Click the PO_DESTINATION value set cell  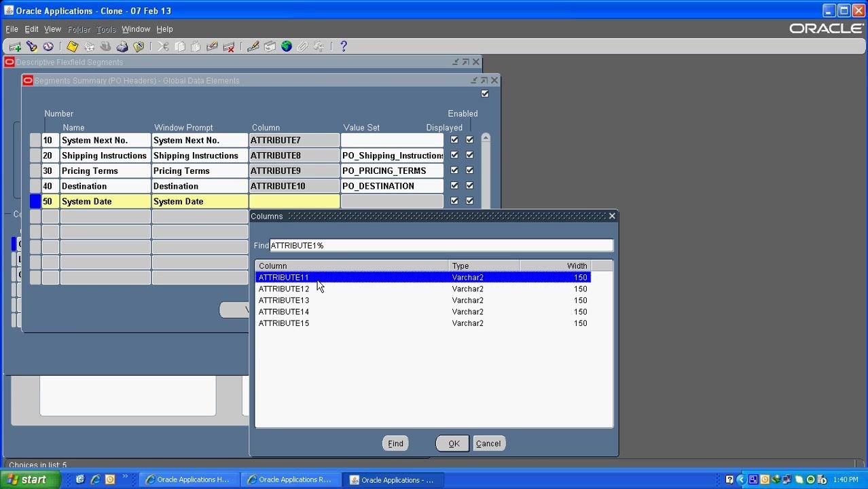coord(392,186)
